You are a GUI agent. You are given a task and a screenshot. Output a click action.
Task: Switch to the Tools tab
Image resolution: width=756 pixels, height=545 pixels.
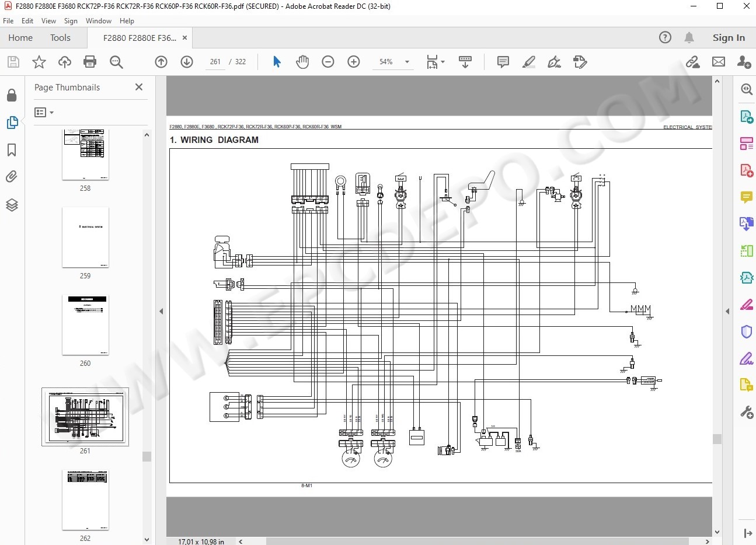coord(60,38)
